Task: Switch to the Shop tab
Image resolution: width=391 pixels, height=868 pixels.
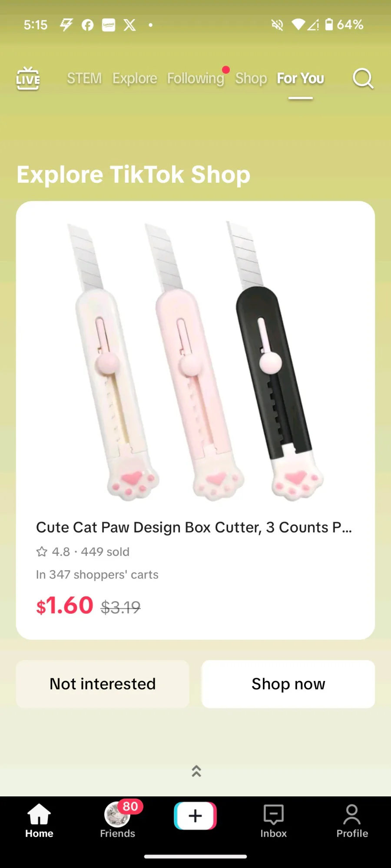Action: 251,79
